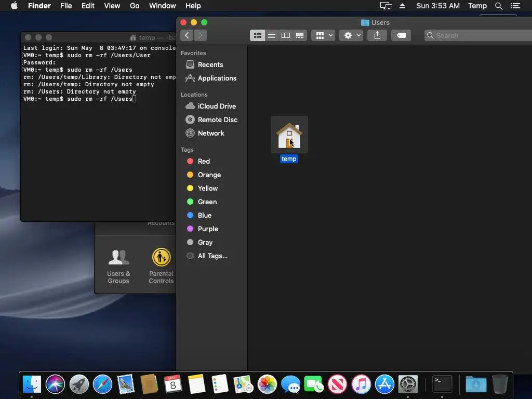The image size is (532, 399).
Task: Switch Finder to column view
Action: pyautogui.click(x=286, y=35)
